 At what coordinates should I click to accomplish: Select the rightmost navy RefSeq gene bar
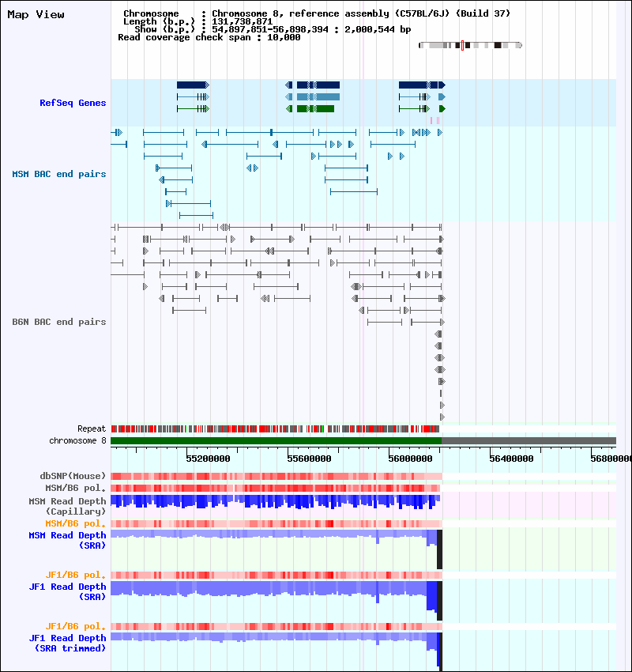(x=422, y=85)
